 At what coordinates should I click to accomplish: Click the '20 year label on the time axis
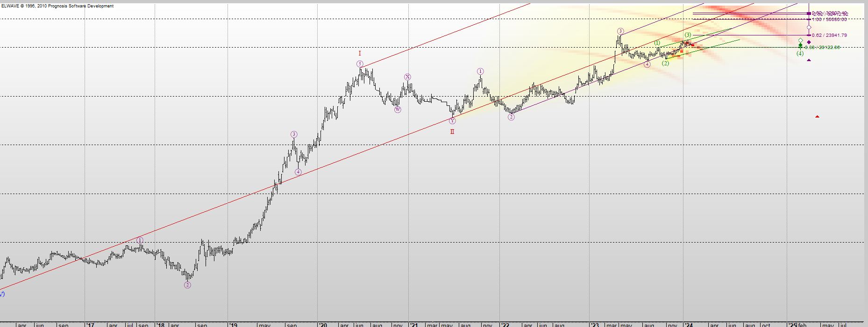(322, 325)
